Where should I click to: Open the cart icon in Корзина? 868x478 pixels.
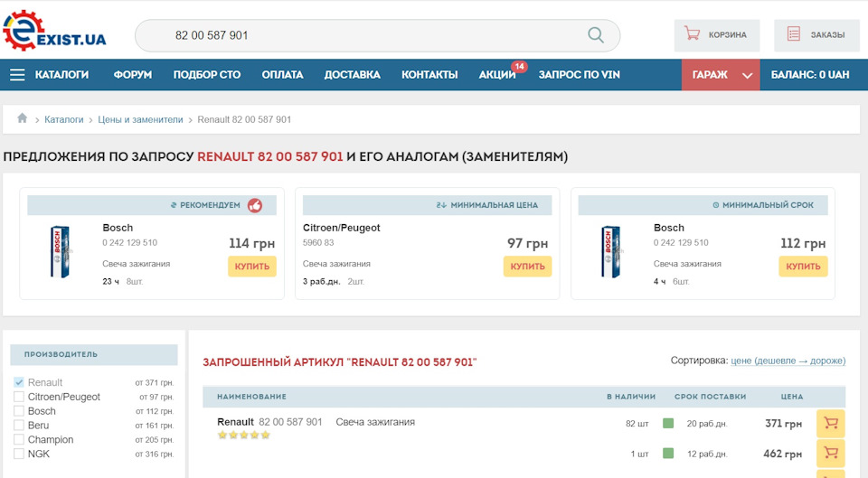point(692,33)
